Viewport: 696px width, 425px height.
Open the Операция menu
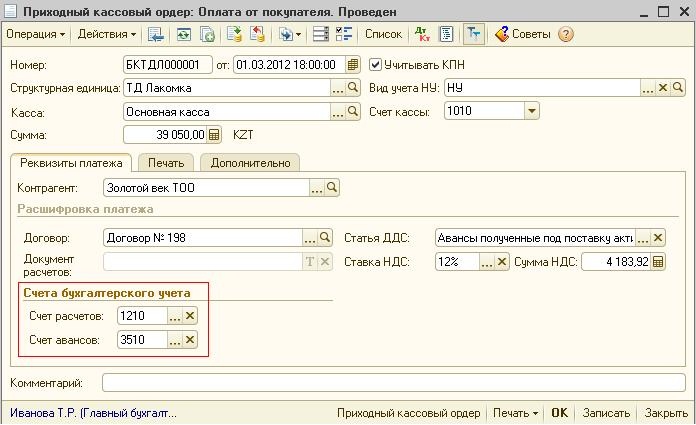35,34
